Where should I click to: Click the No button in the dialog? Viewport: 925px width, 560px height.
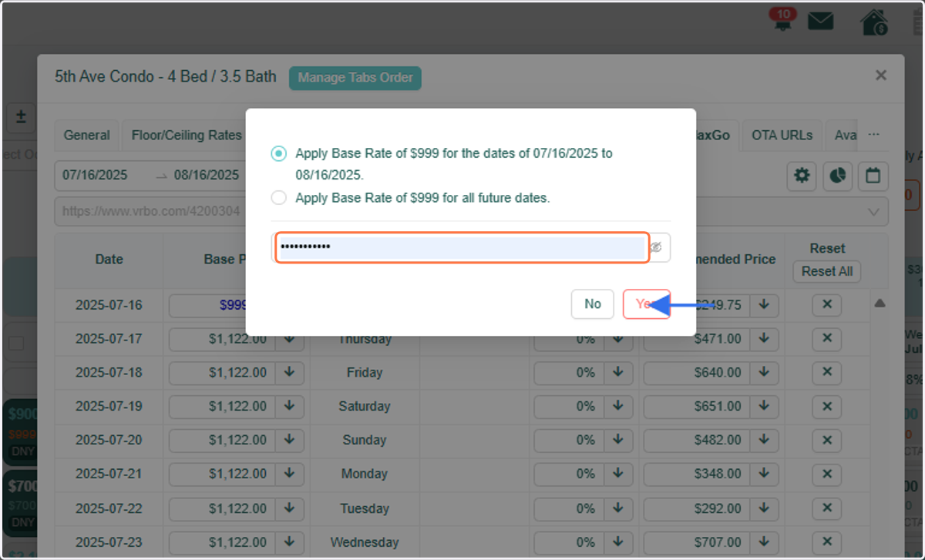(592, 304)
